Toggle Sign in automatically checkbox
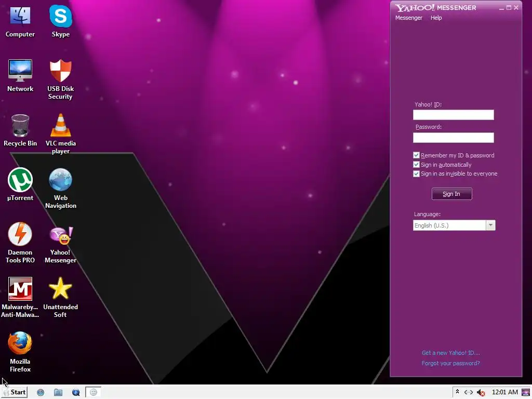 416,165
